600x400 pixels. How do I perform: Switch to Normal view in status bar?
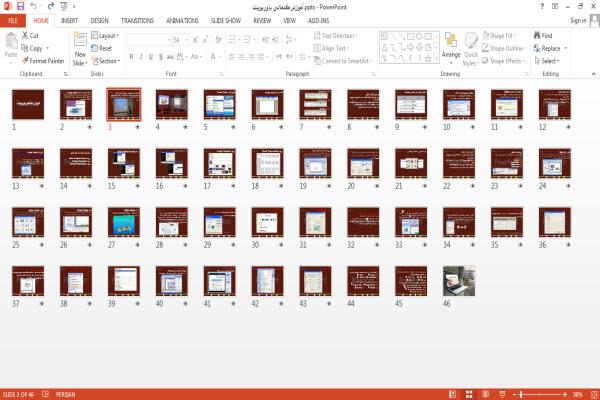[x=452, y=394]
